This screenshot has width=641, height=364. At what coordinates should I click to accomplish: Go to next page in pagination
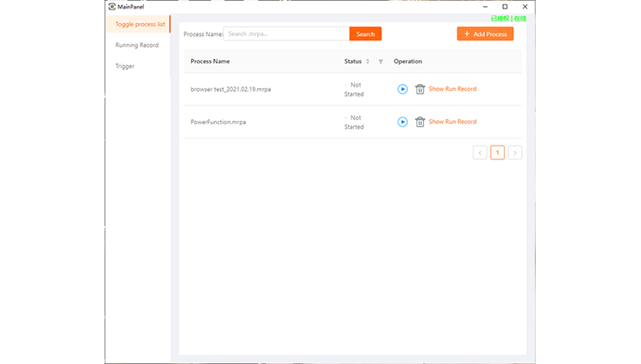(515, 153)
